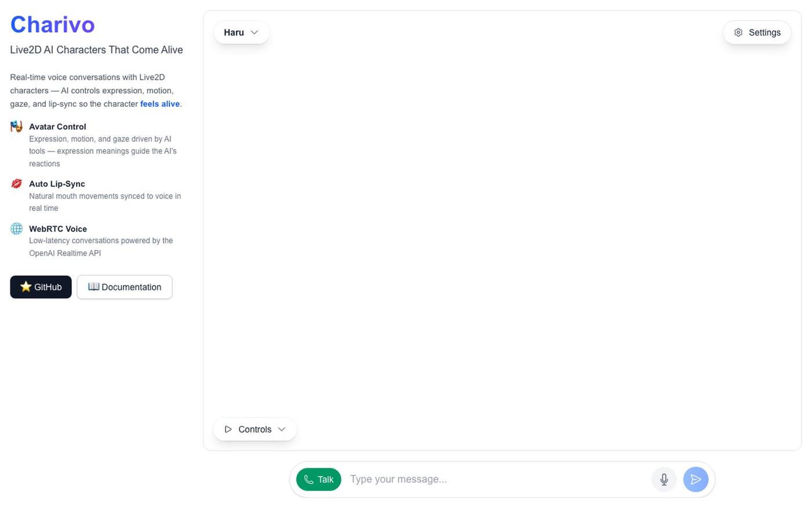Open the Haru character dropdown

[x=241, y=33]
